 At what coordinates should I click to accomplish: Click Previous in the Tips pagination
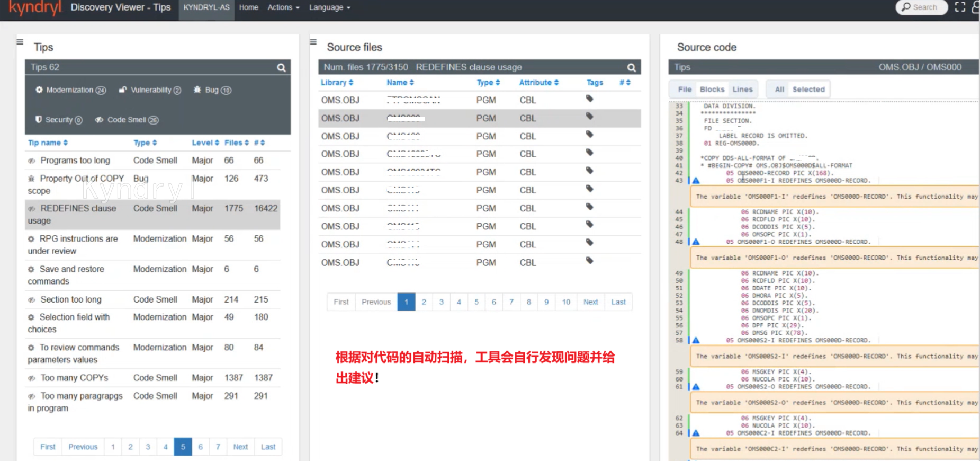[x=83, y=447]
